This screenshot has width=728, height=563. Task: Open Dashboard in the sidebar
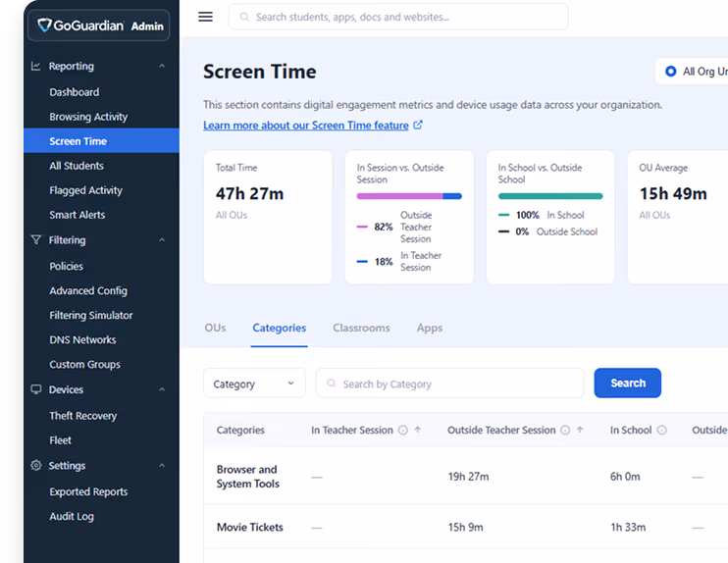coord(75,92)
